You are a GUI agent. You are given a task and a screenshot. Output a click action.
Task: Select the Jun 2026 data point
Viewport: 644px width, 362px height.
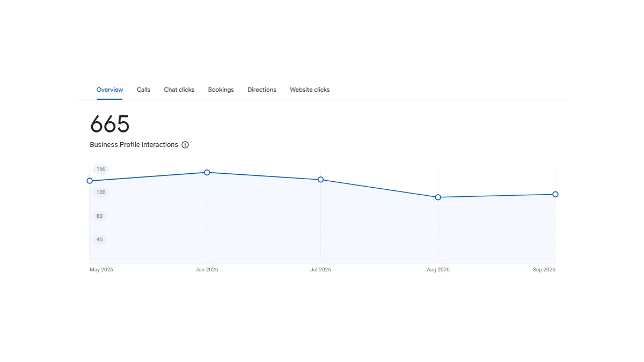coord(207,172)
